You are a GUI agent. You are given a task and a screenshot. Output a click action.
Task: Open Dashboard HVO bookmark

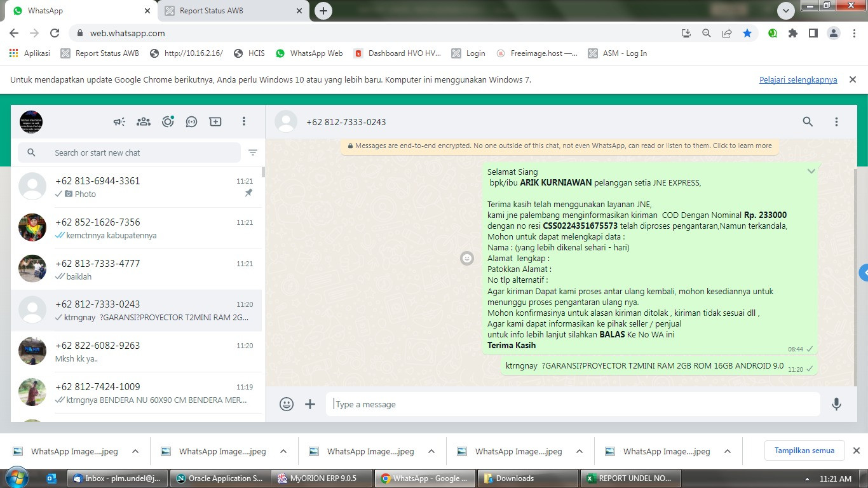coord(397,53)
